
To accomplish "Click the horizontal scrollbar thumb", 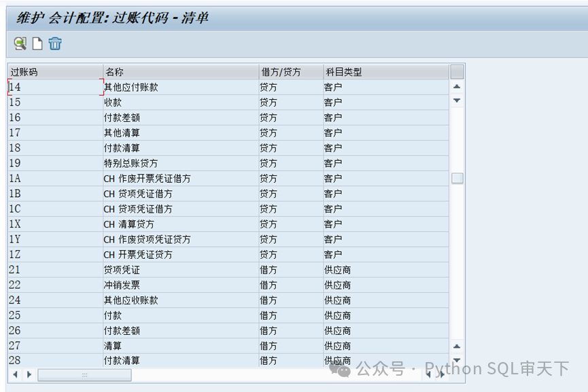I will (x=84, y=374).
